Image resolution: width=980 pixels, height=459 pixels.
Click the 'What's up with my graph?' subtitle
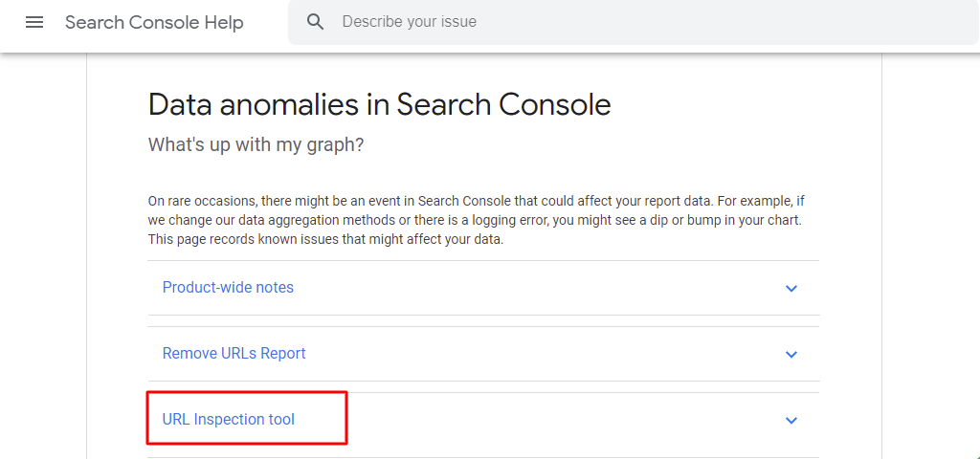[x=256, y=145]
